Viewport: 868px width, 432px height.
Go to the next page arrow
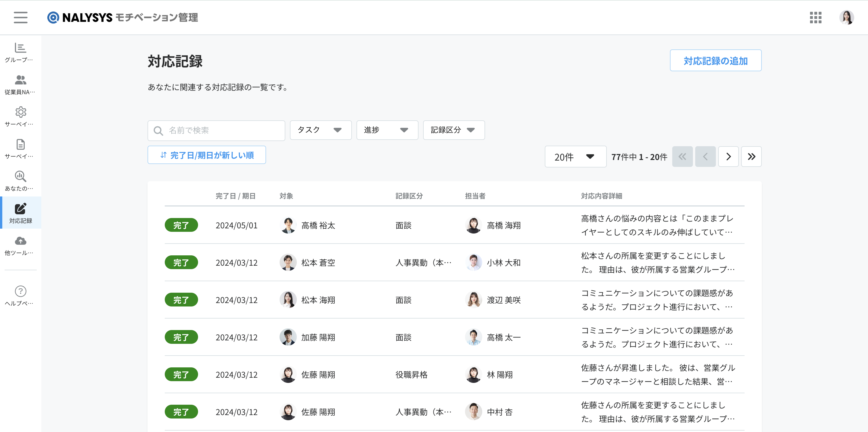click(728, 157)
